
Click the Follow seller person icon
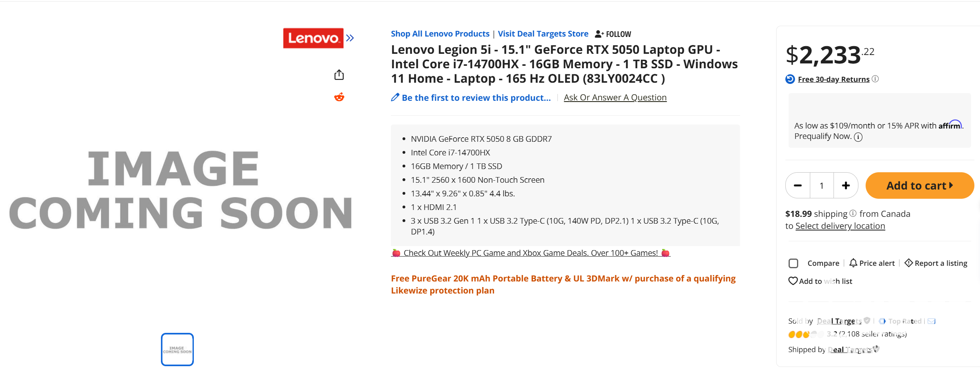pos(599,34)
